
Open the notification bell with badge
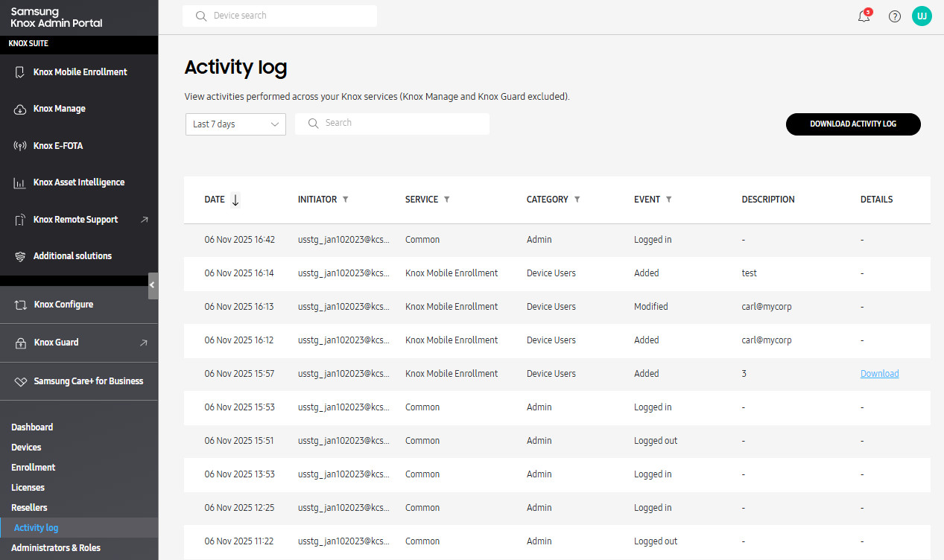click(864, 16)
